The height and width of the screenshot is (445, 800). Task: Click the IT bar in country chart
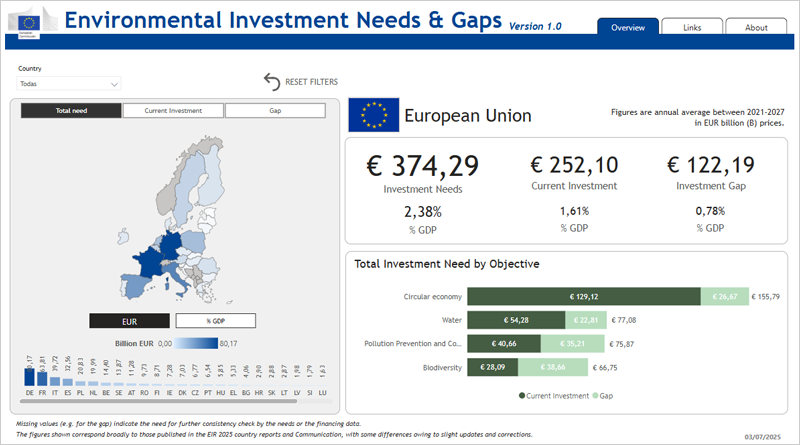[x=55, y=381]
